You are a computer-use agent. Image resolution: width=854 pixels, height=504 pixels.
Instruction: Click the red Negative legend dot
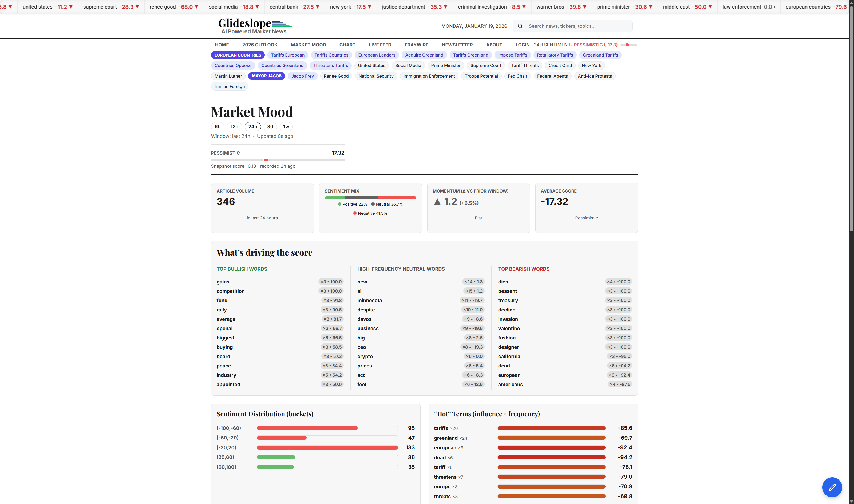pos(355,213)
